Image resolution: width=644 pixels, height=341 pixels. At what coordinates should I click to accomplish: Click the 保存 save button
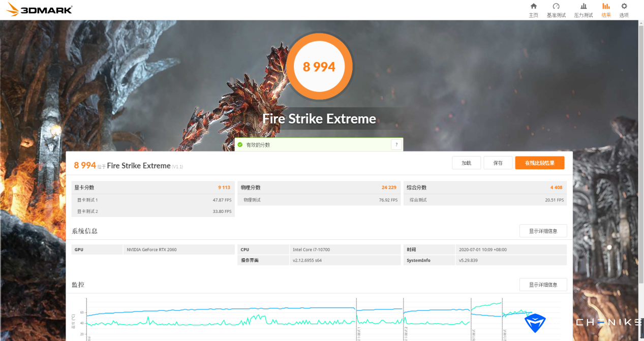click(x=498, y=163)
